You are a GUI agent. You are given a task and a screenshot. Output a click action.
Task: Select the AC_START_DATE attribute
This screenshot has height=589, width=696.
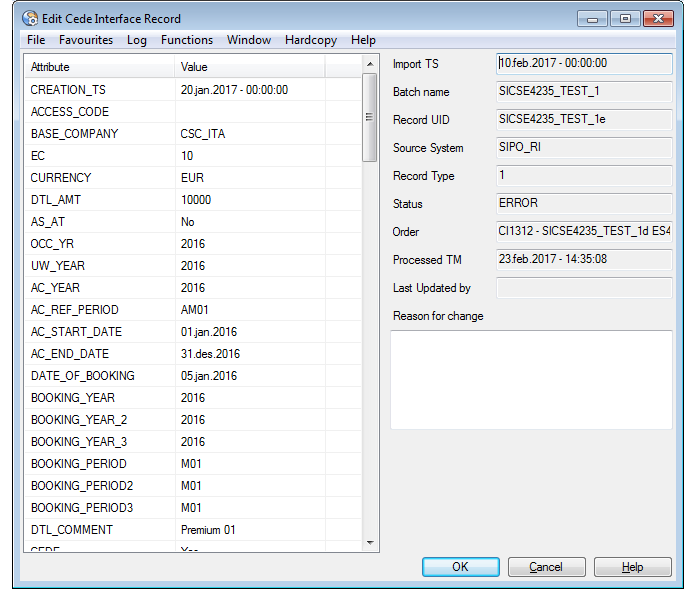pyautogui.click(x=76, y=332)
